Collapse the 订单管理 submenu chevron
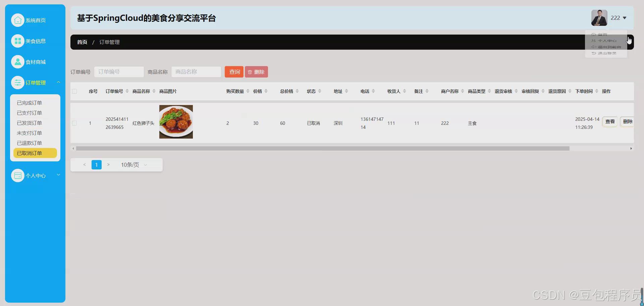Viewport: 644px width, 306px height. click(x=59, y=82)
